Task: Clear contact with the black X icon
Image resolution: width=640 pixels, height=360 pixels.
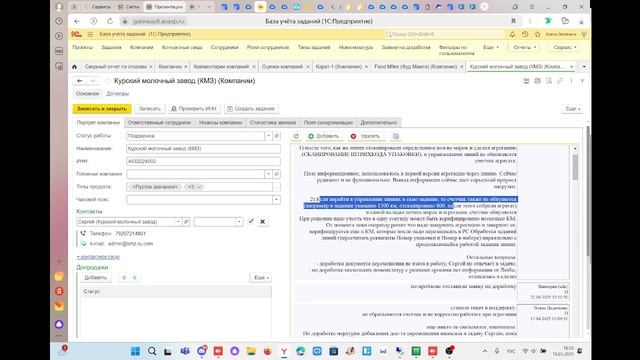Action: pos(262,222)
